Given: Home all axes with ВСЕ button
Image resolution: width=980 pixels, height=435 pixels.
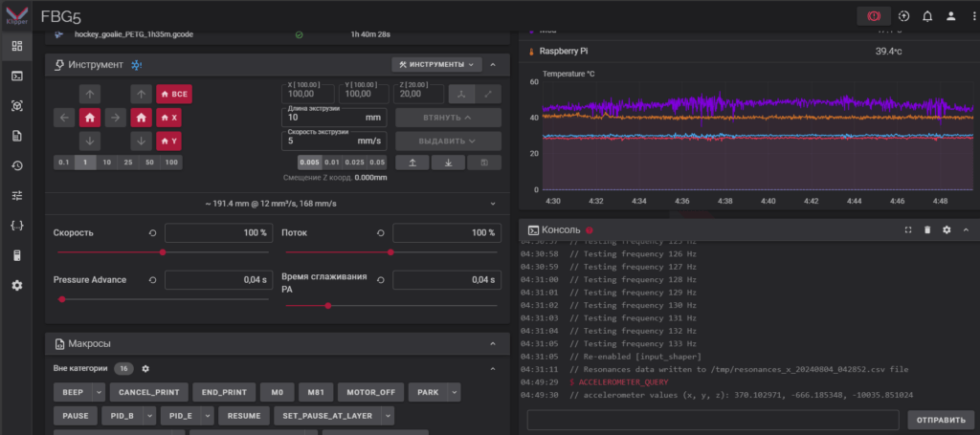Looking at the screenshot, I should [174, 93].
